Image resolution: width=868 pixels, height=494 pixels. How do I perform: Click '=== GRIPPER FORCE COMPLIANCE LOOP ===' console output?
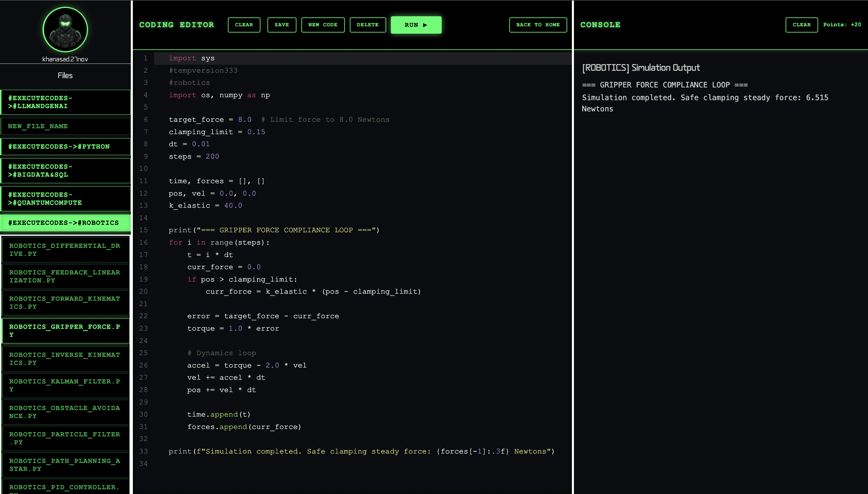[665, 85]
